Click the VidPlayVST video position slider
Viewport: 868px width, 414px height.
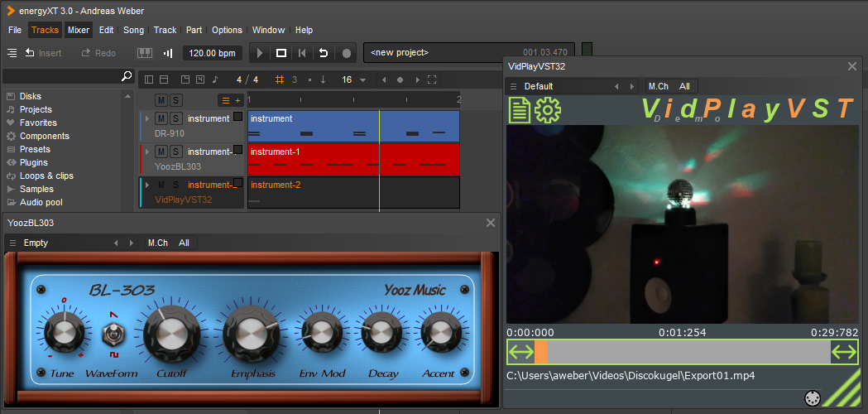click(682, 352)
